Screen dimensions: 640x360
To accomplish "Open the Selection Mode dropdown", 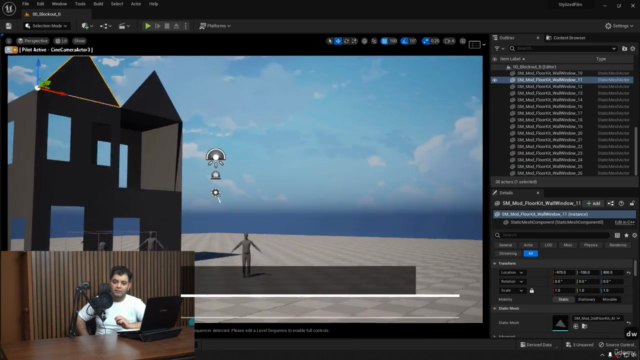I will pos(46,26).
